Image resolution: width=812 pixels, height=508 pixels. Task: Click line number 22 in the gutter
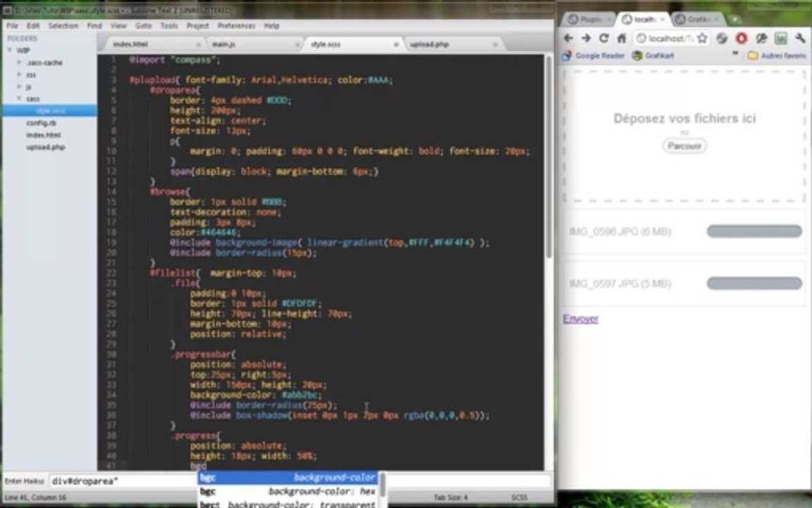point(112,272)
